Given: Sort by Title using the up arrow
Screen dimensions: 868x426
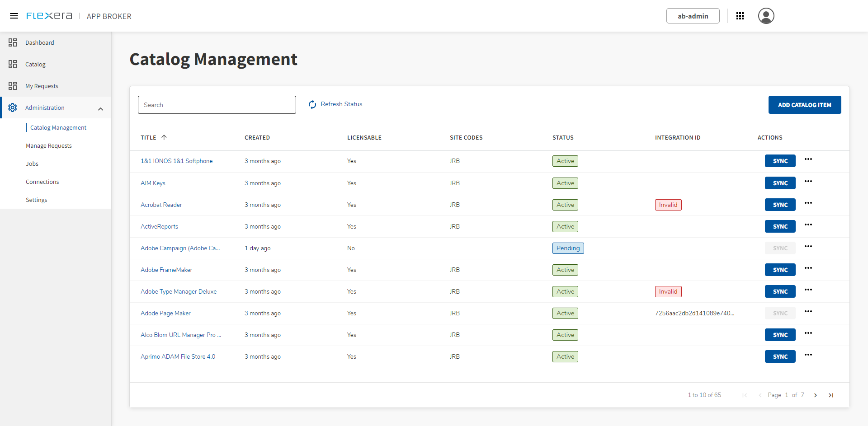Looking at the screenshot, I should coord(164,137).
